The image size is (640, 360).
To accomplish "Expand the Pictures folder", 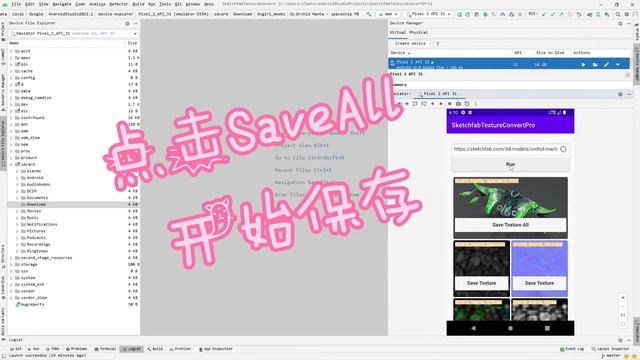I will click(x=17, y=231).
